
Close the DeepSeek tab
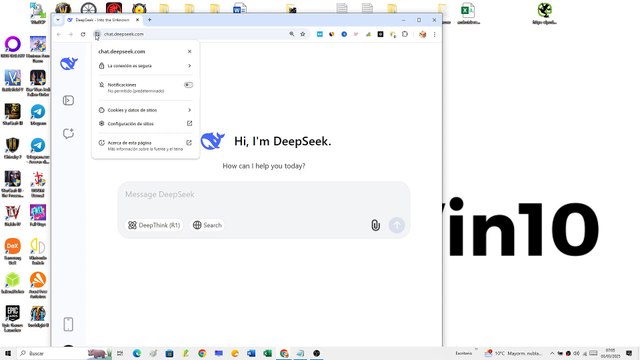point(137,20)
